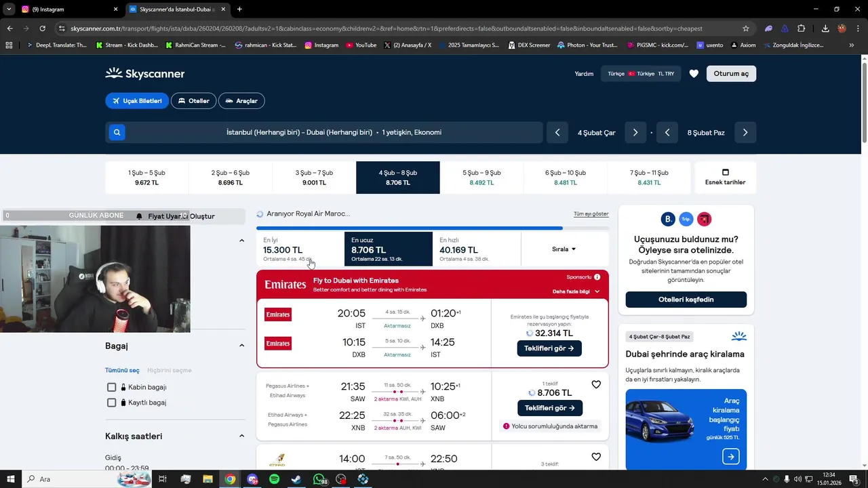Go back in browser history
Screen dimensions: 868x488
[9, 28]
